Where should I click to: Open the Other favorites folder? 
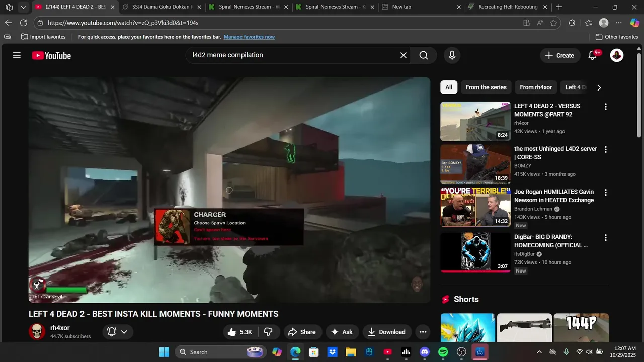click(x=617, y=37)
